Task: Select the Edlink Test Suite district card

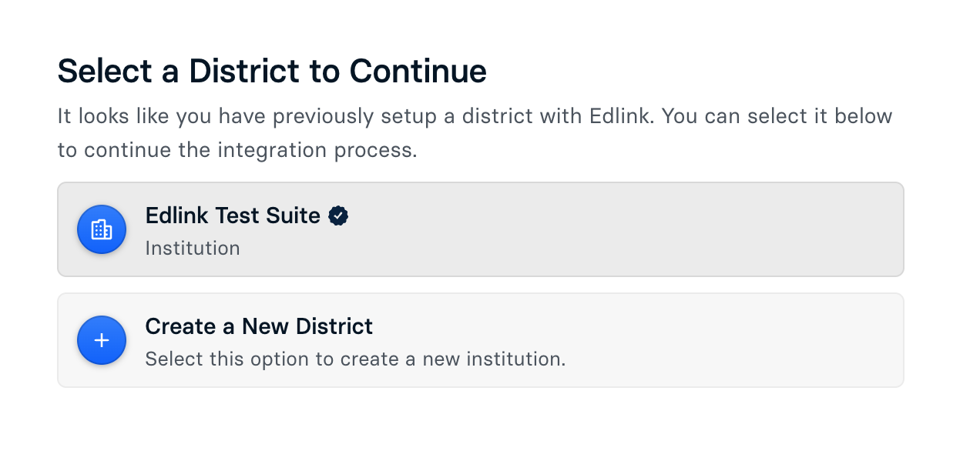Action: pos(480,229)
